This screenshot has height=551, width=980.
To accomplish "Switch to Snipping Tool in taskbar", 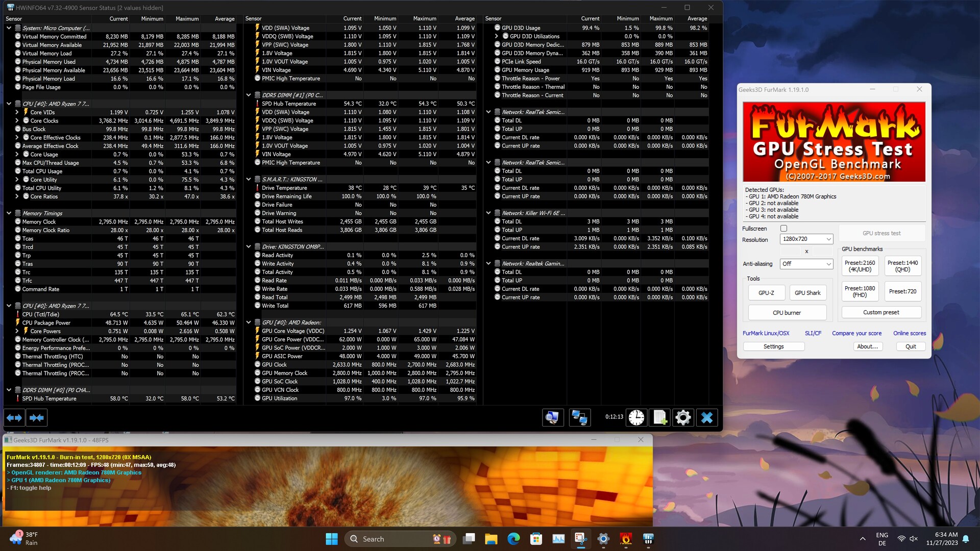I will [x=581, y=539].
